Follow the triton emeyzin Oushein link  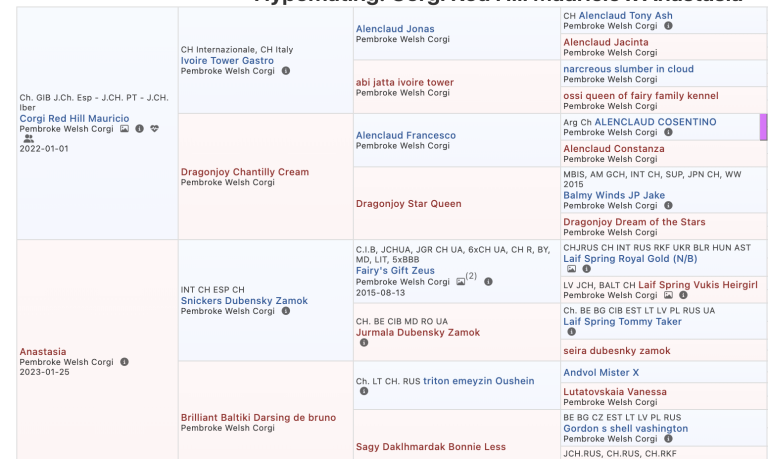pyautogui.click(x=479, y=381)
